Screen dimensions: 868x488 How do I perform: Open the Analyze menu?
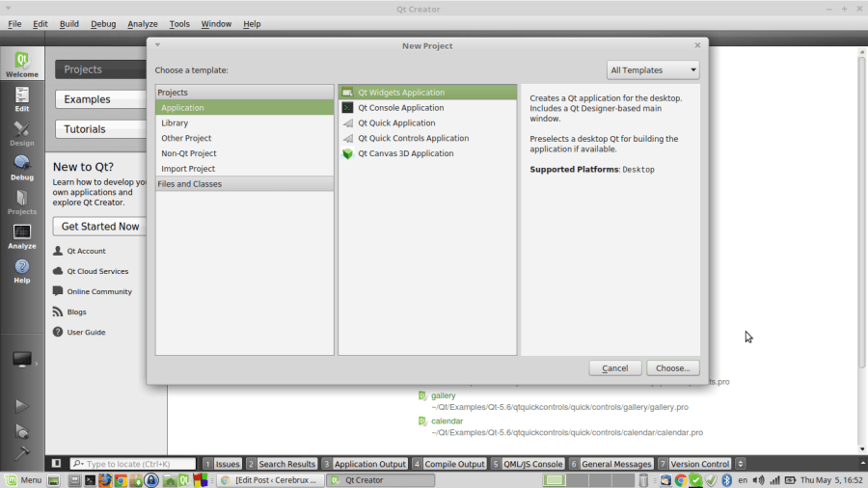click(143, 24)
